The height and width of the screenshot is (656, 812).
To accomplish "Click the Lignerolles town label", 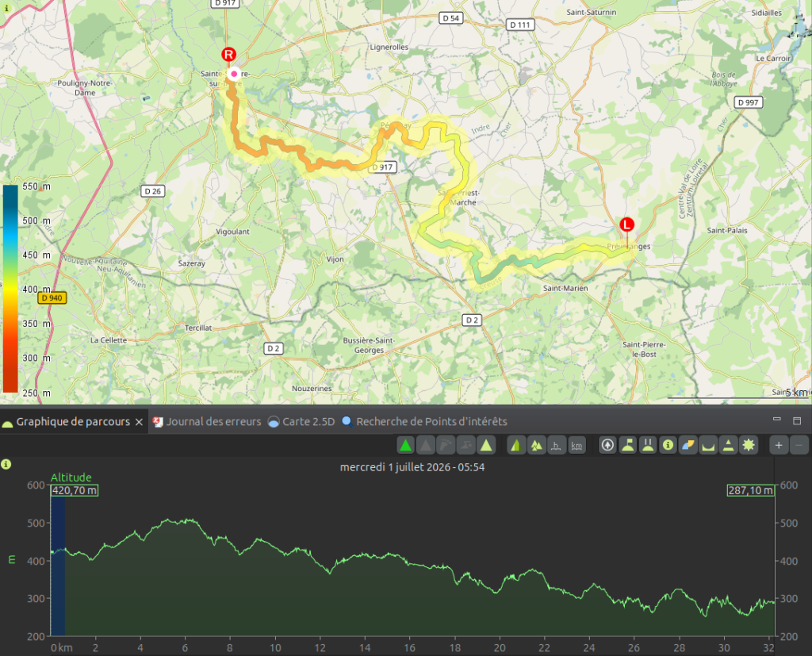I will click(x=389, y=47).
